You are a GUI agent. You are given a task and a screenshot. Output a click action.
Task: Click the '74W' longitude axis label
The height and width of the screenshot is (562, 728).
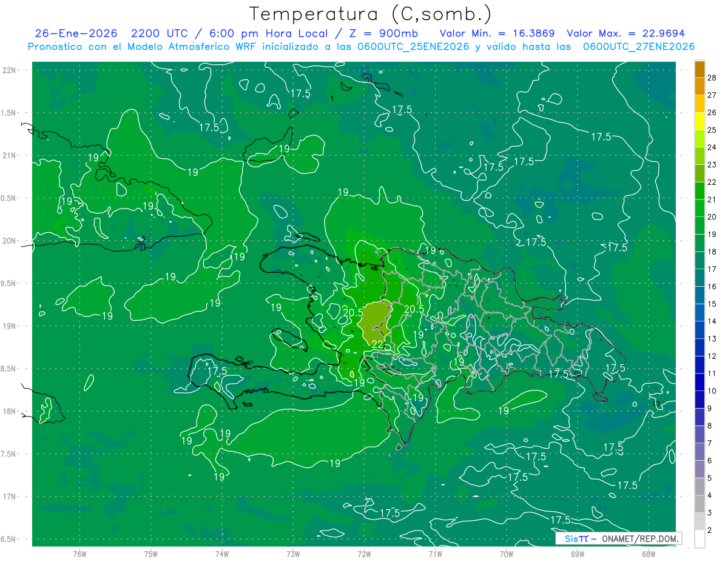click(x=222, y=554)
